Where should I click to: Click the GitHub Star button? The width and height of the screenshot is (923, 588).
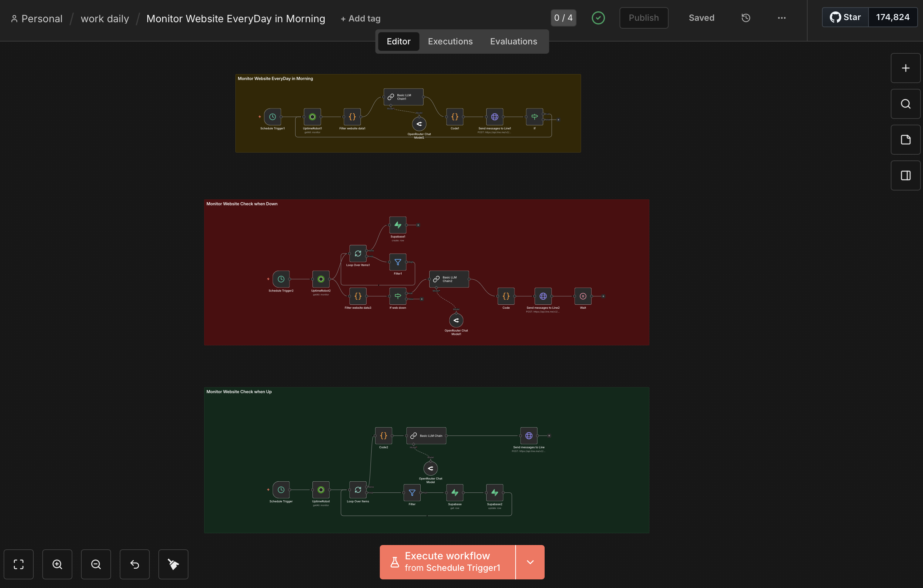tap(845, 17)
